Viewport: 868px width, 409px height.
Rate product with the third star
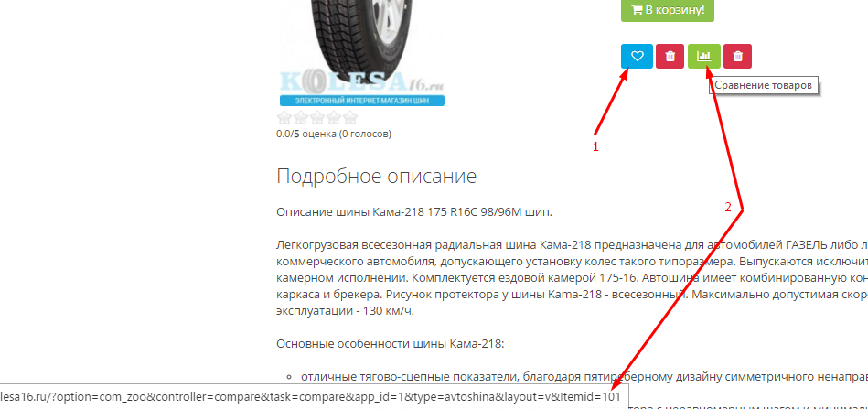[x=317, y=117]
